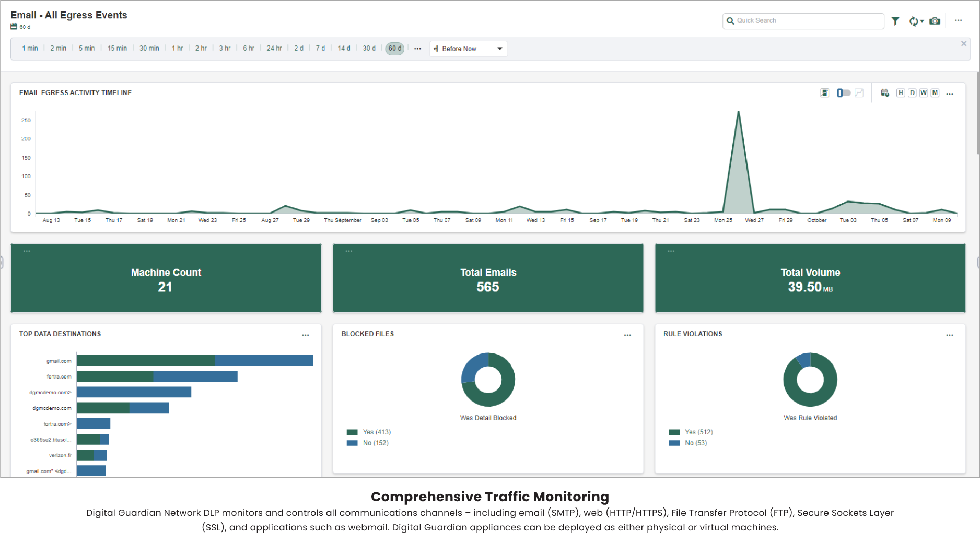Select the 30 min time range
980x543 pixels.
(x=149, y=49)
